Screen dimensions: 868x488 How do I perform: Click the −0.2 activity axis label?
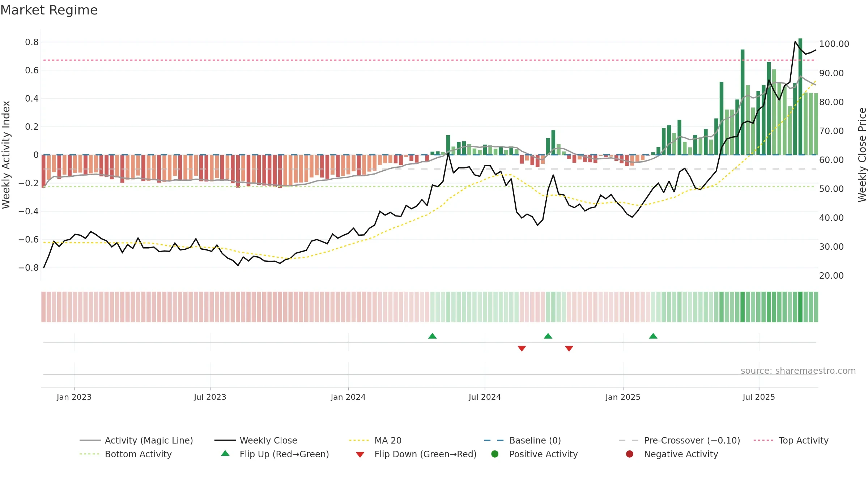click(29, 183)
